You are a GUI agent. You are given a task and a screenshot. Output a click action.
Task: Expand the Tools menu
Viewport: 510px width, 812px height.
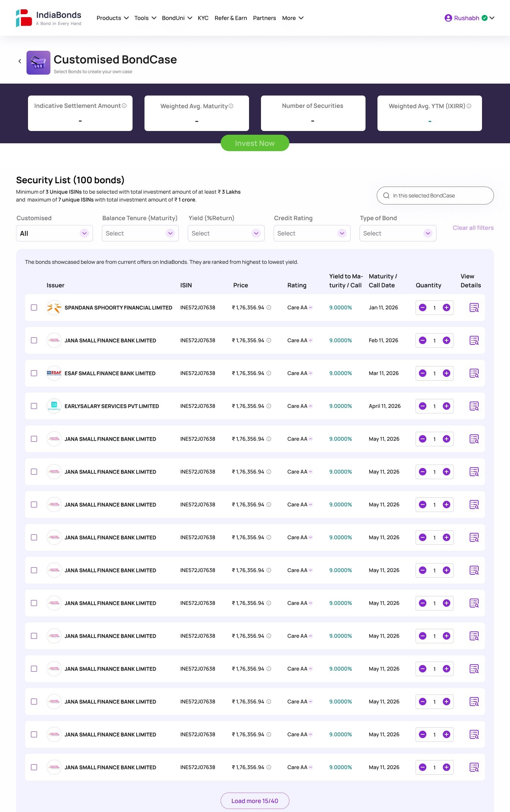(145, 18)
